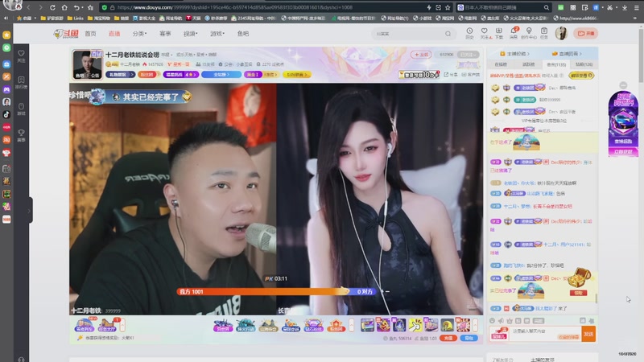
Task: Bookmark page with star in address bar
Action: (x=448, y=7)
